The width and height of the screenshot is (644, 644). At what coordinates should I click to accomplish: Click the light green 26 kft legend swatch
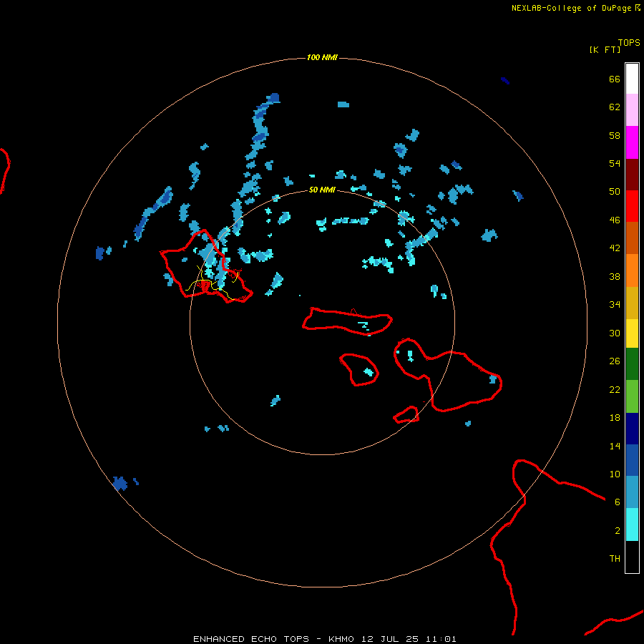632,396
